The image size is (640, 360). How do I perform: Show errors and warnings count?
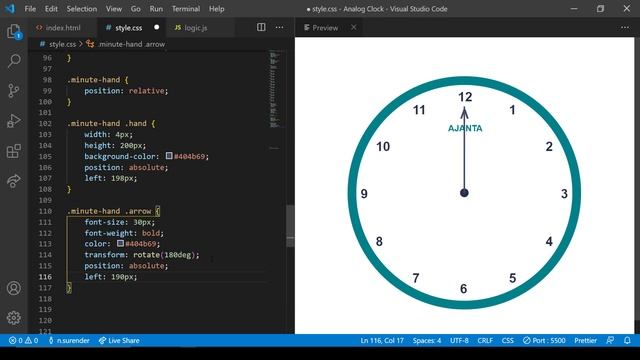click(x=23, y=340)
